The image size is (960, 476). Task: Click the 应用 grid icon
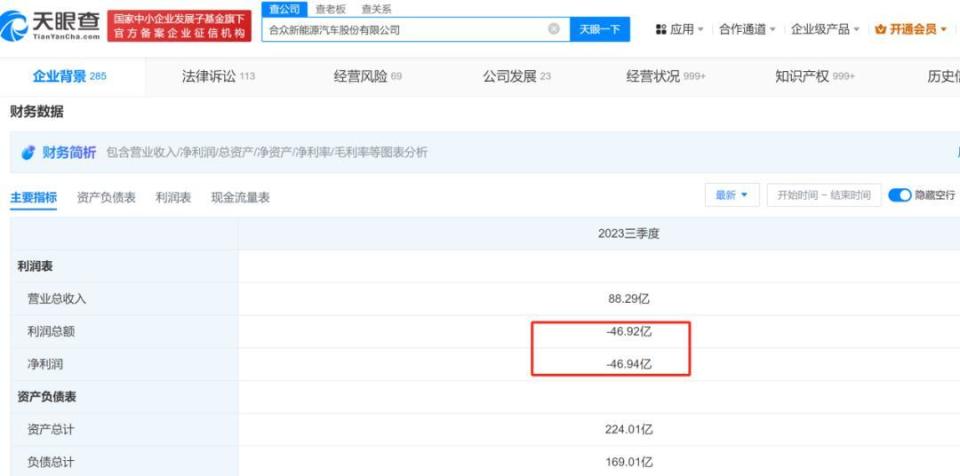pyautogui.click(x=661, y=29)
